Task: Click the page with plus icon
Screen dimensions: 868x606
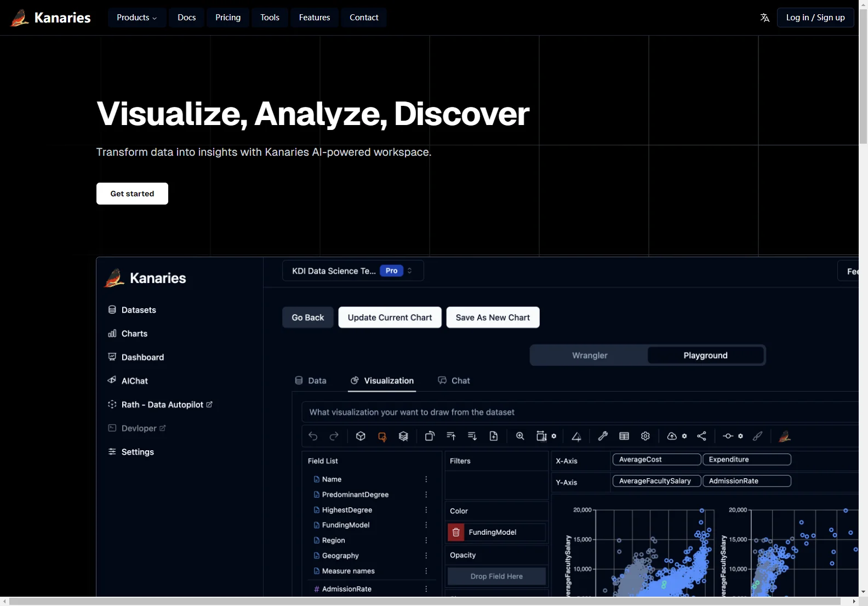Action: click(x=494, y=436)
